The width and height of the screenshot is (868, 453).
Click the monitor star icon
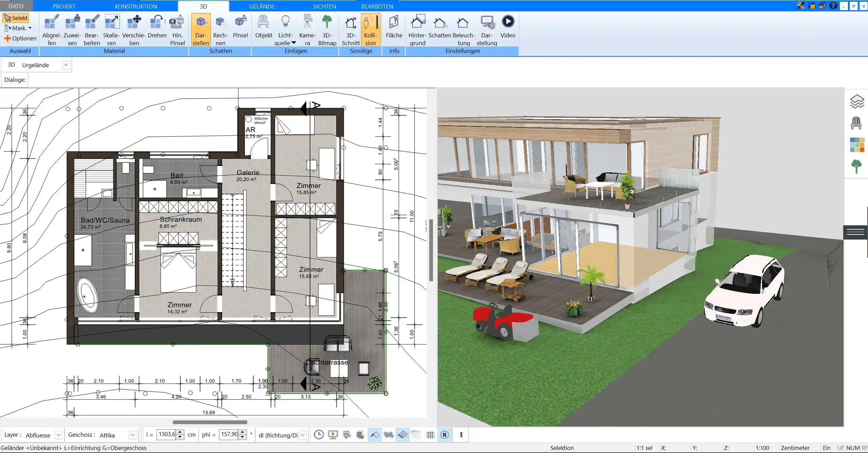tap(333, 435)
